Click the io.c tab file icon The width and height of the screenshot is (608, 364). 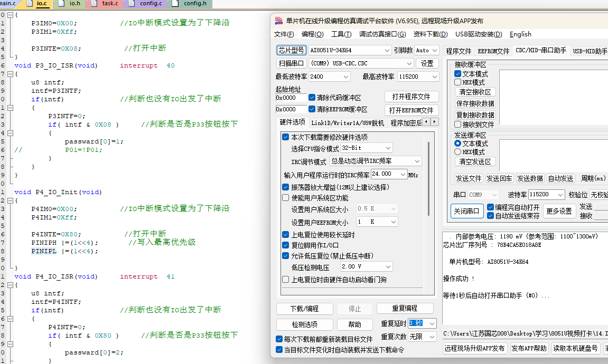[x=30, y=4]
